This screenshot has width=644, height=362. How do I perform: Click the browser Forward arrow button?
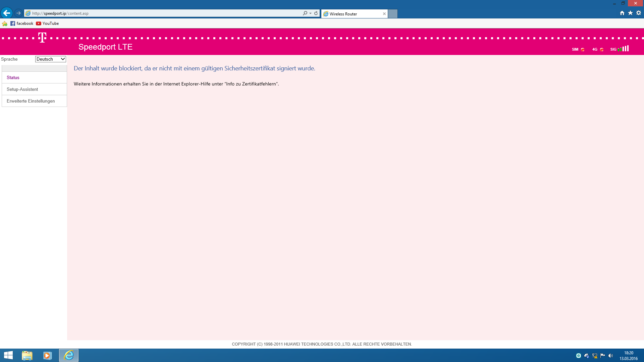tap(18, 13)
